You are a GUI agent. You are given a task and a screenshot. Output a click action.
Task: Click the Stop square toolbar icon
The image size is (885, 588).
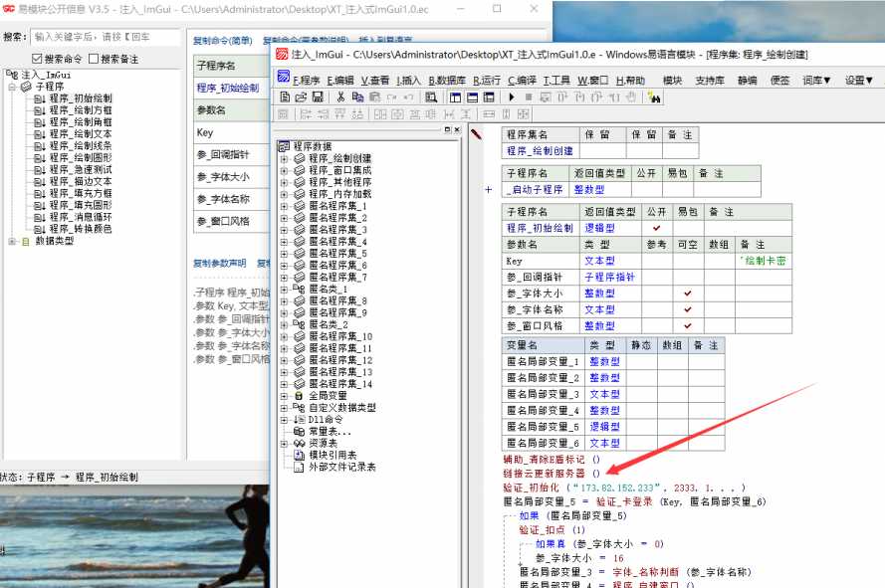[x=529, y=98]
